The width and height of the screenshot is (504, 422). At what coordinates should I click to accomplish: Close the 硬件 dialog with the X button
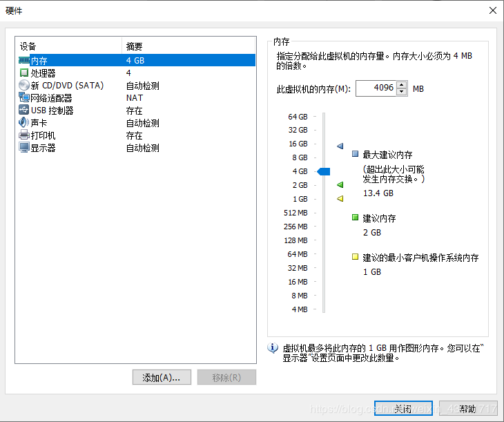coord(492,10)
